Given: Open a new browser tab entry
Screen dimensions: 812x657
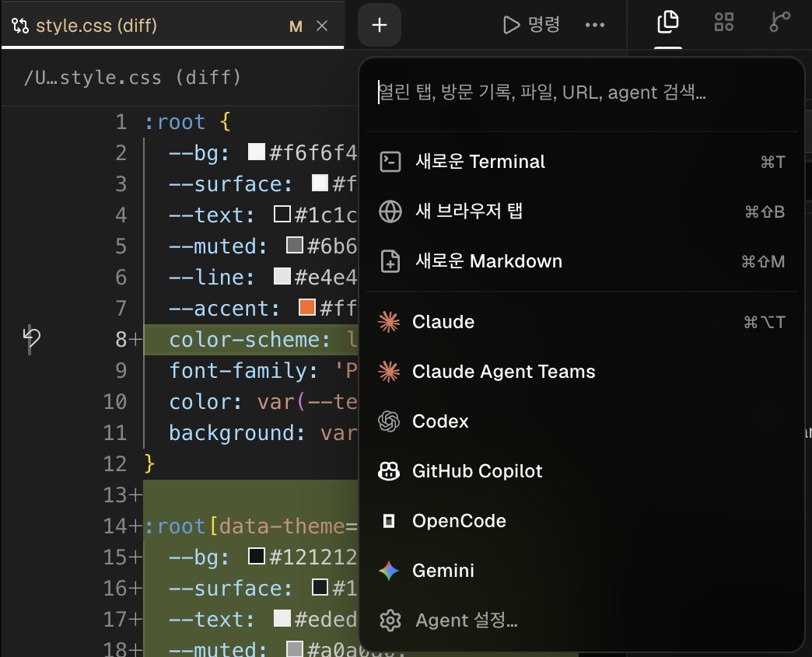Looking at the screenshot, I should pyautogui.click(x=582, y=211).
